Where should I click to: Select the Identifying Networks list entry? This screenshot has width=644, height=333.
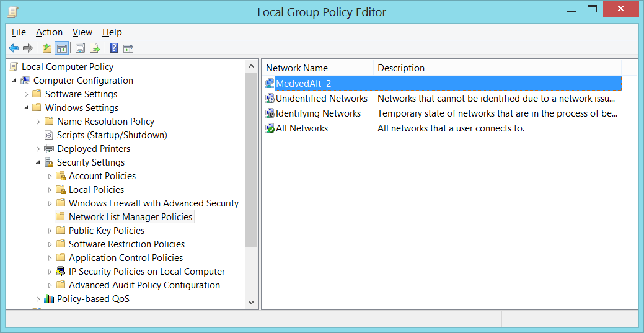click(x=318, y=113)
